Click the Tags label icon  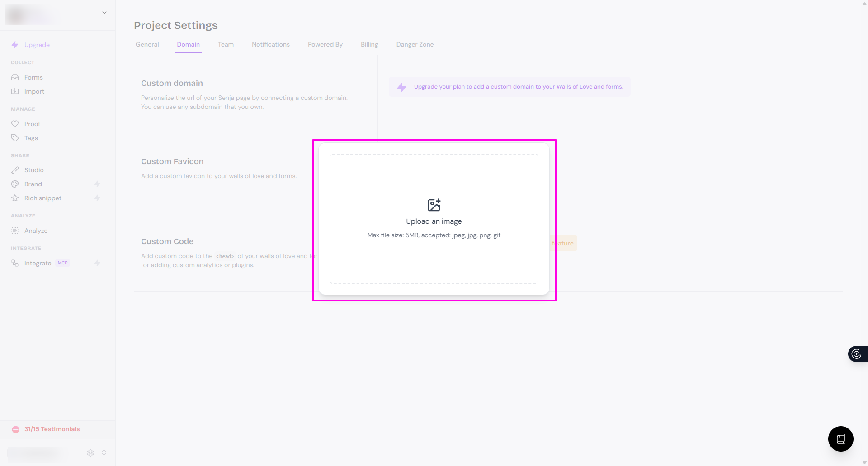click(x=15, y=138)
